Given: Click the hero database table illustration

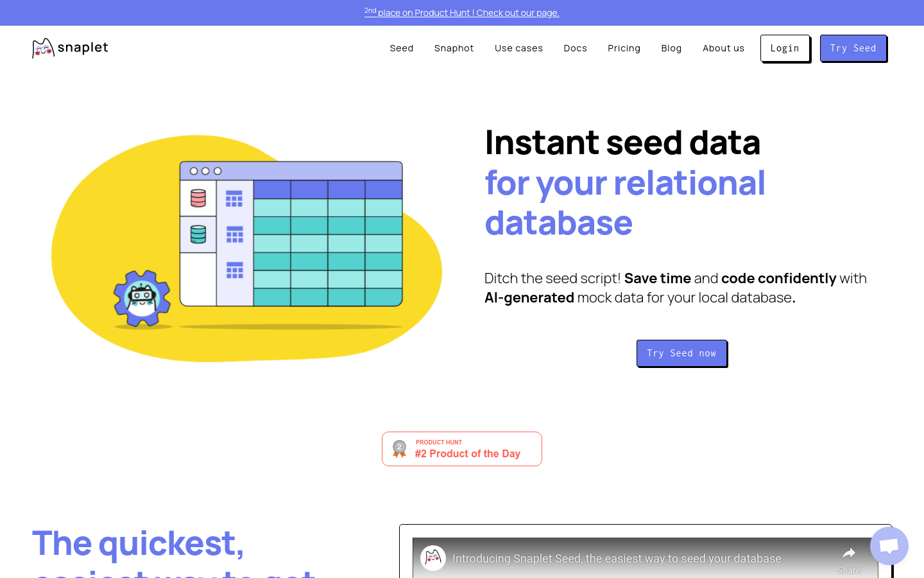Looking at the screenshot, I should coord(291,234).
